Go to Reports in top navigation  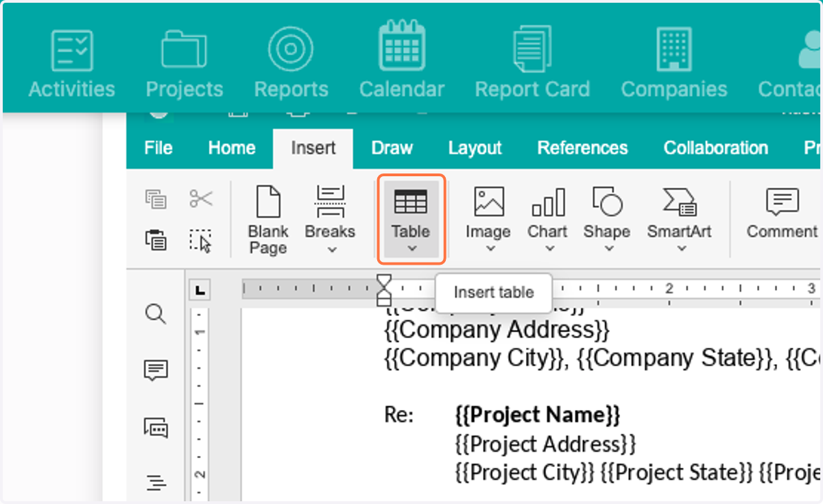tap(291, 64)
